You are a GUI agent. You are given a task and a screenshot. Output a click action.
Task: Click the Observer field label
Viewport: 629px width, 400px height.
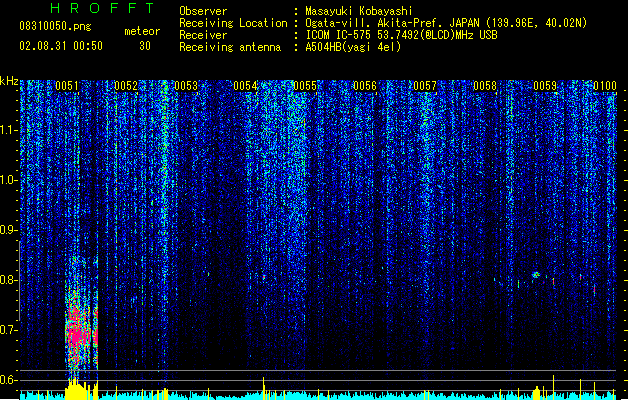point(203,11)
